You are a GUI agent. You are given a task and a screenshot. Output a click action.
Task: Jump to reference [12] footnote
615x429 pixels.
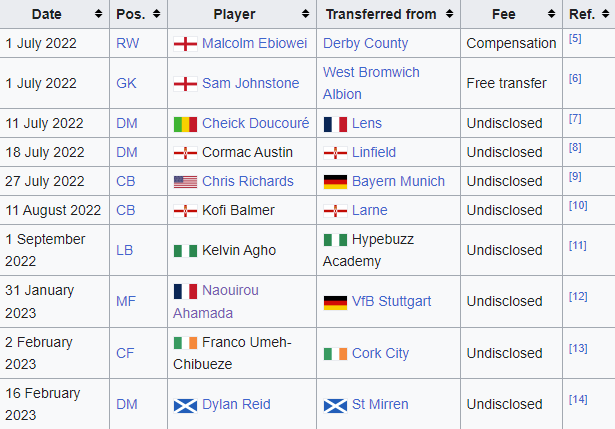[x=578, y=296]
